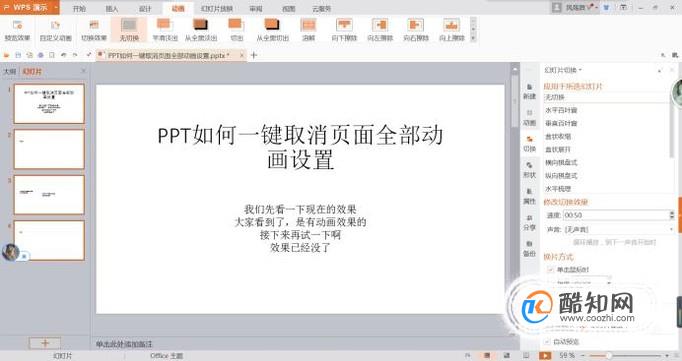Open 自定义动画 custom animation
This screenshot has height=361, width=682.
click(55, 30)
